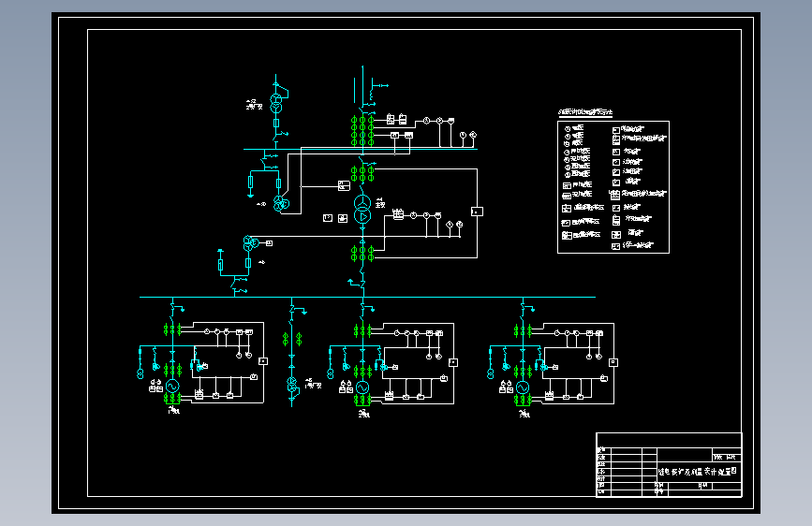Click the left-most generator sine-wave symbol

pos(172,387)
